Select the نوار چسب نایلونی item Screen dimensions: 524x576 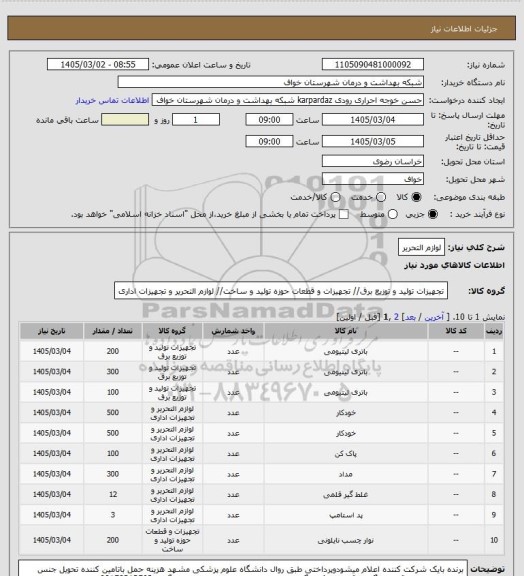click(346, 540)
